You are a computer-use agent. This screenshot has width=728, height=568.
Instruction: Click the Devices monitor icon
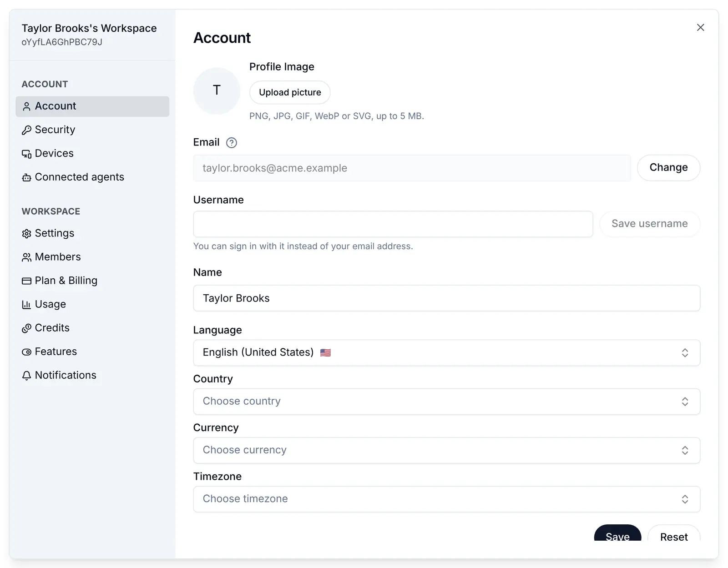26,154
